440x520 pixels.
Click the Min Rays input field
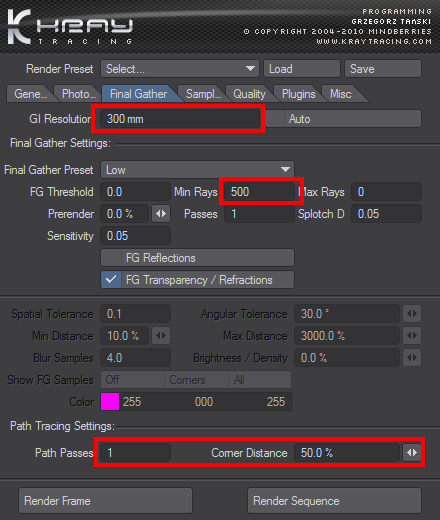click(259, 192)
